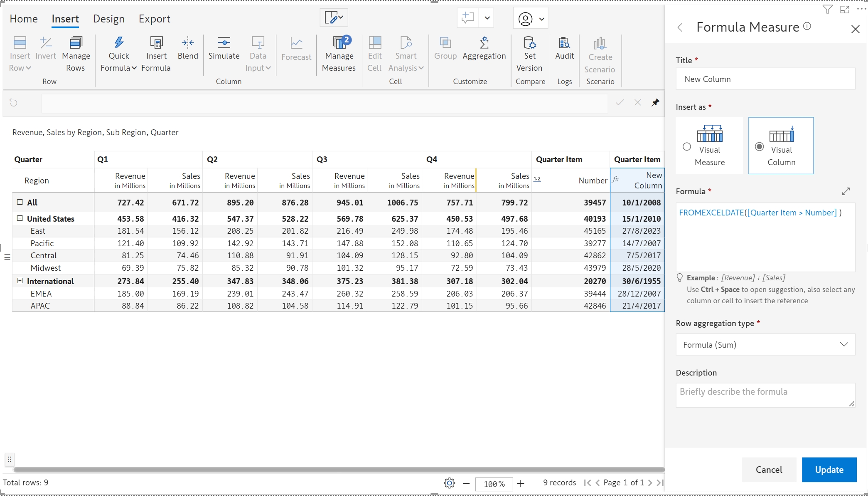Click the Set Version icon
Image resolution: width=868 pixels, height=497 pixels.
click(529, 43)
